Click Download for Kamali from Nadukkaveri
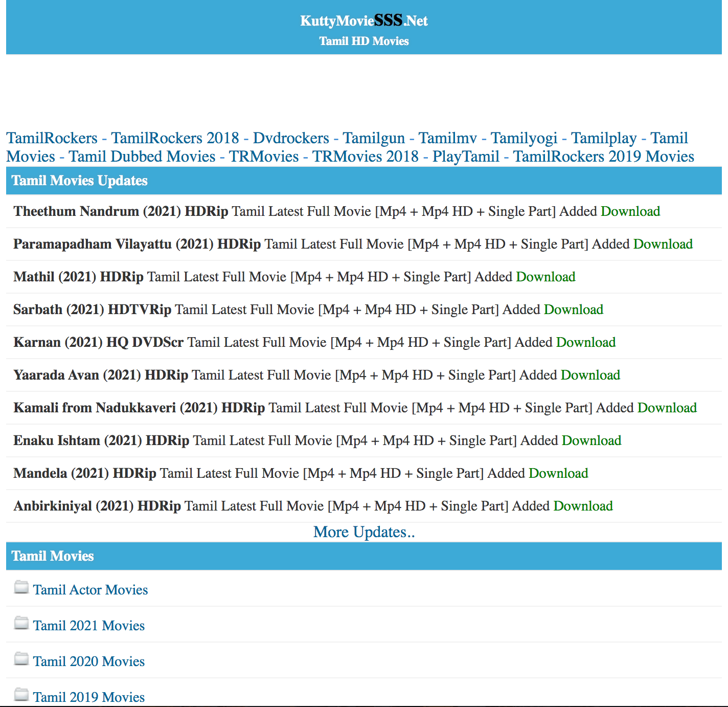The image size is (728, 707). click(x=667, y=408)
